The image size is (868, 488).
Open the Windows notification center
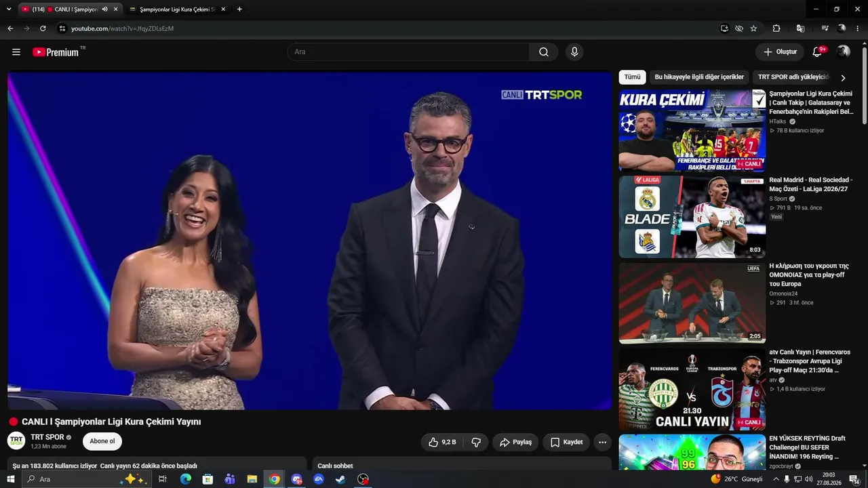pos(854,479)
